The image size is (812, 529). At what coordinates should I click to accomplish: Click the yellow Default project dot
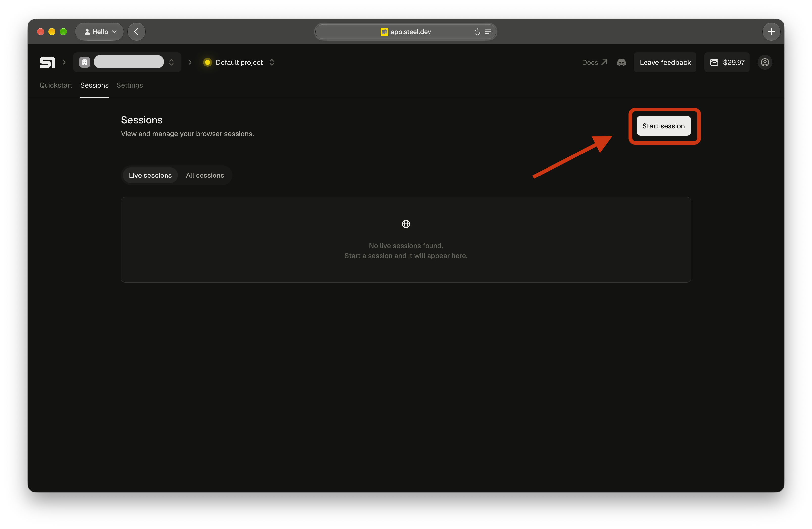pos(207,62)
